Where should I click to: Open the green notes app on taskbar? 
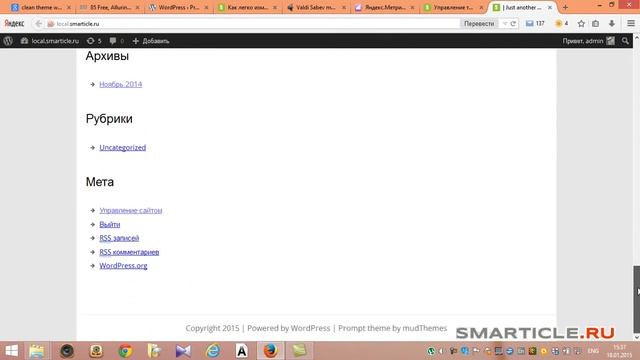299,351
